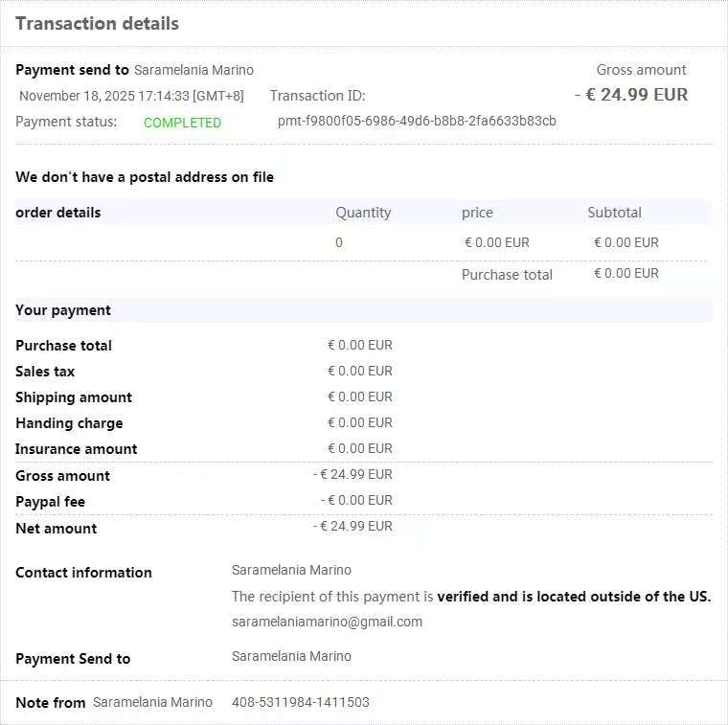Select the price column header
728x725 pixels.
click(477, 213)
